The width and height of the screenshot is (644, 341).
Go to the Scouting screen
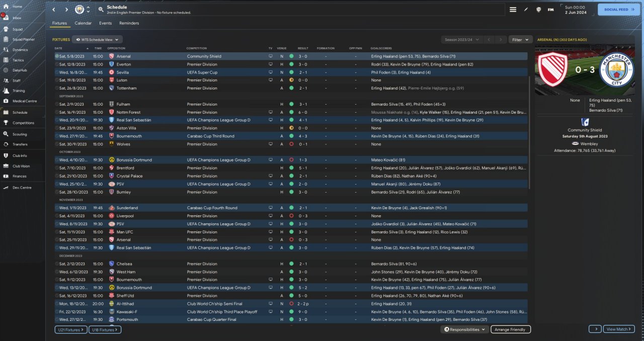pyautogui.click(x=20, y=134)
